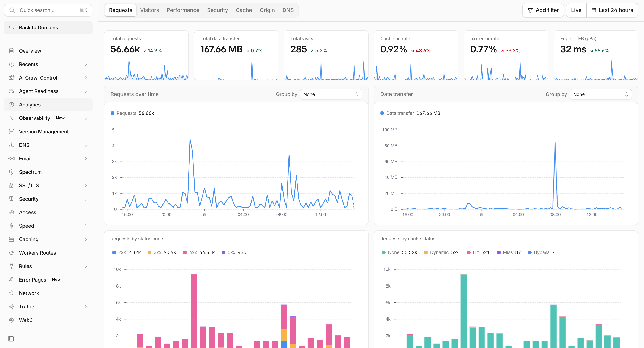Click the AI Crawl Control robot icon

[x=11, y=78]
